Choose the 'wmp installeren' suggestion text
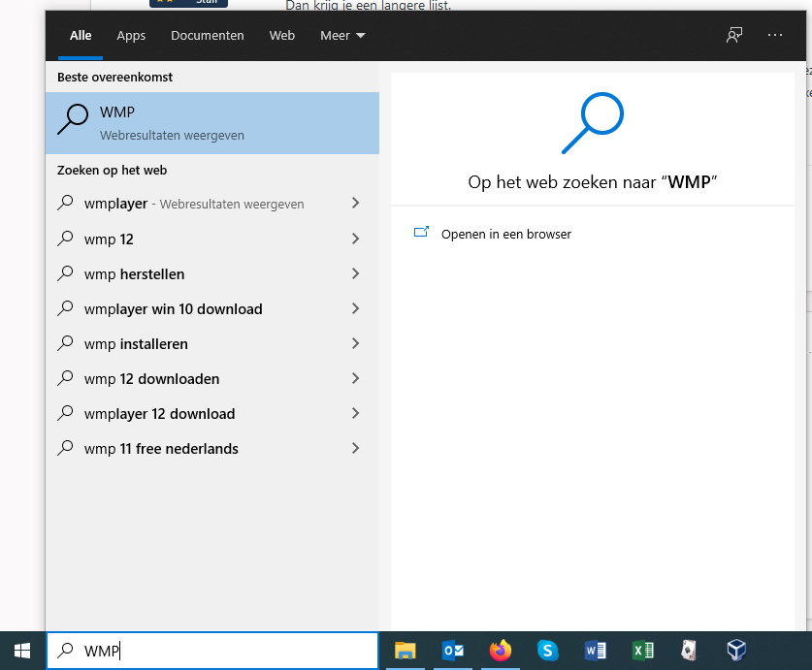 pyautogui.click(x=136, y=344)
